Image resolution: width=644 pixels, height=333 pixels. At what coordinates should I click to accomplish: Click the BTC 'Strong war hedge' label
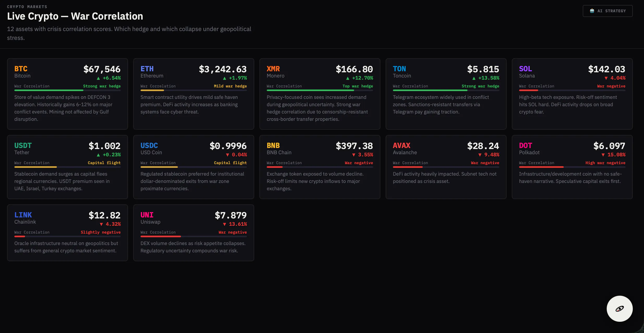[x=102, y=86]
